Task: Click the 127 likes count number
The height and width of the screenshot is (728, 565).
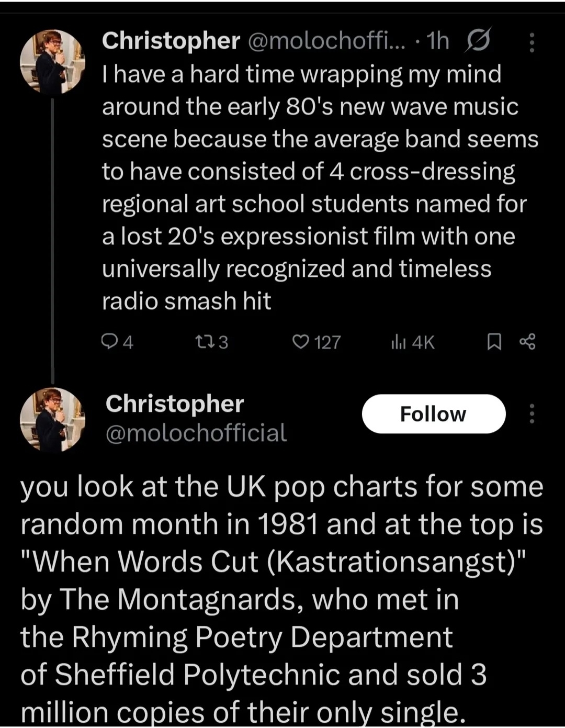Action: click(x=328, y=342)
